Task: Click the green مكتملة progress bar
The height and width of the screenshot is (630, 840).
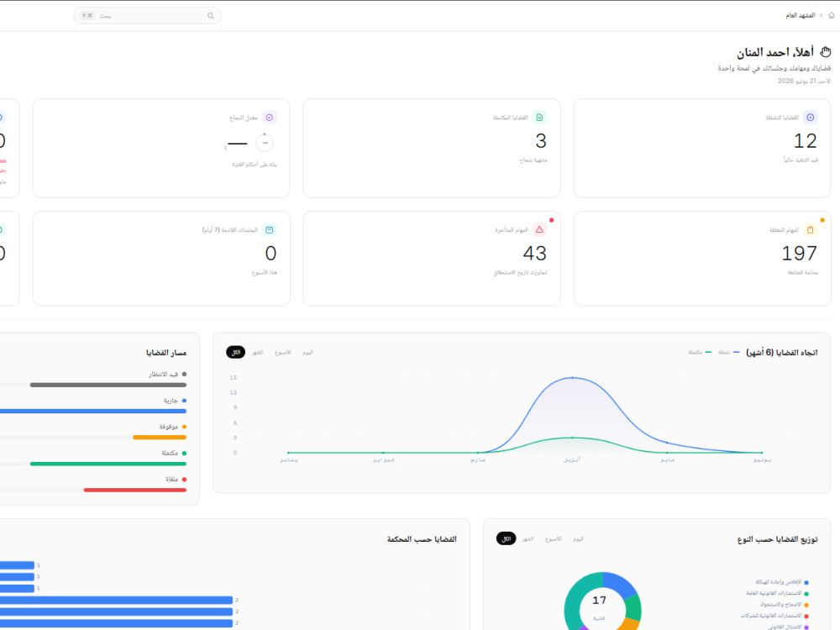Action: click(x=108, y=464)
